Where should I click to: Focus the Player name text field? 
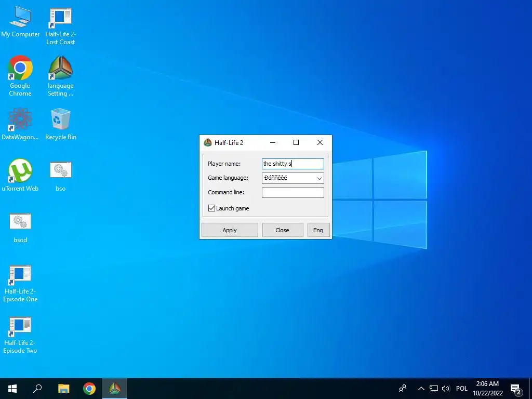point(293,164)
